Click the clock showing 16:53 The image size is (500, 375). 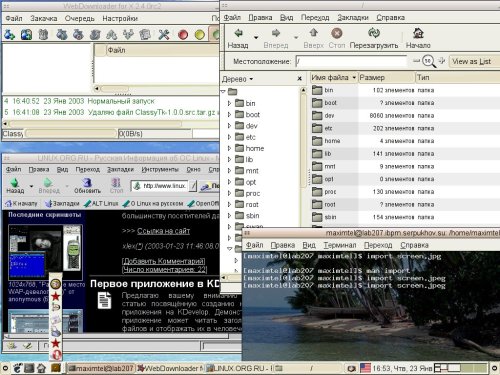pyautogui.click(x=402, y=368)
